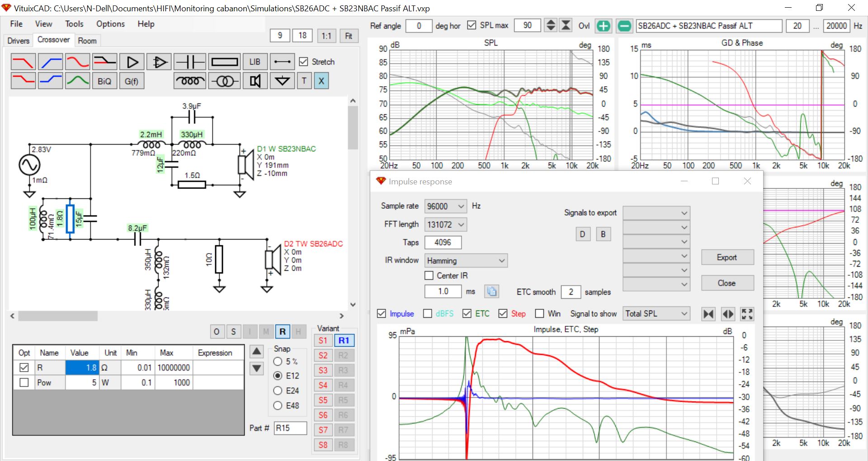Screen dimensions: 868x461
Task: Click the green add overlay button
Action: coord(603,26)
